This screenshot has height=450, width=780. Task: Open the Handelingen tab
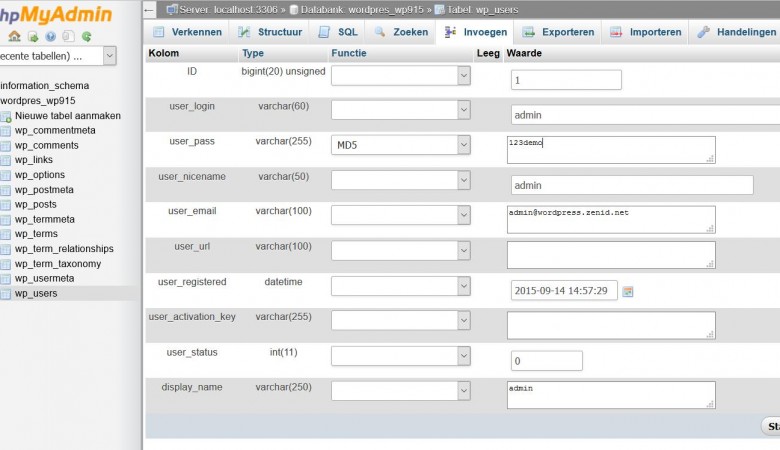[736, 32]
